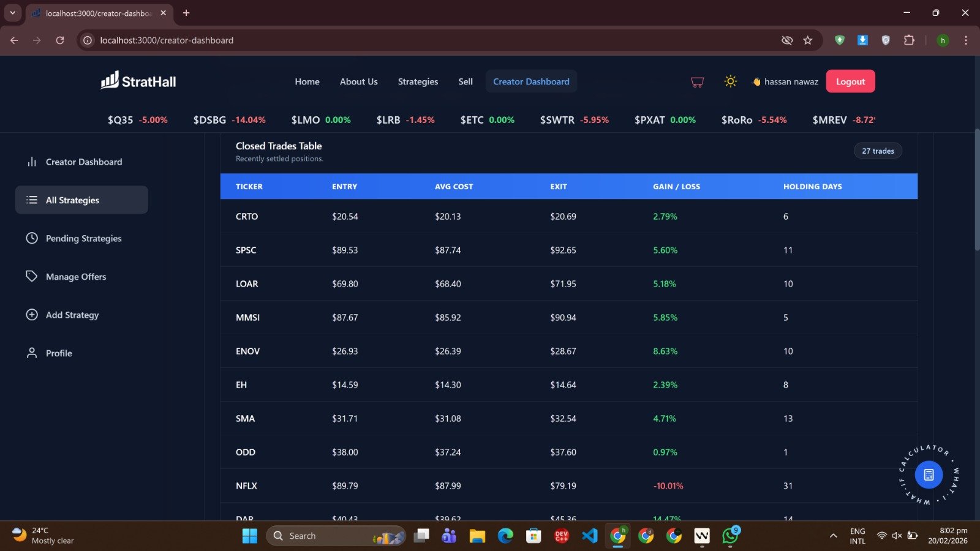Toggle the browser eye-slash tracking icon
The image size is (980, 551).
787,40
